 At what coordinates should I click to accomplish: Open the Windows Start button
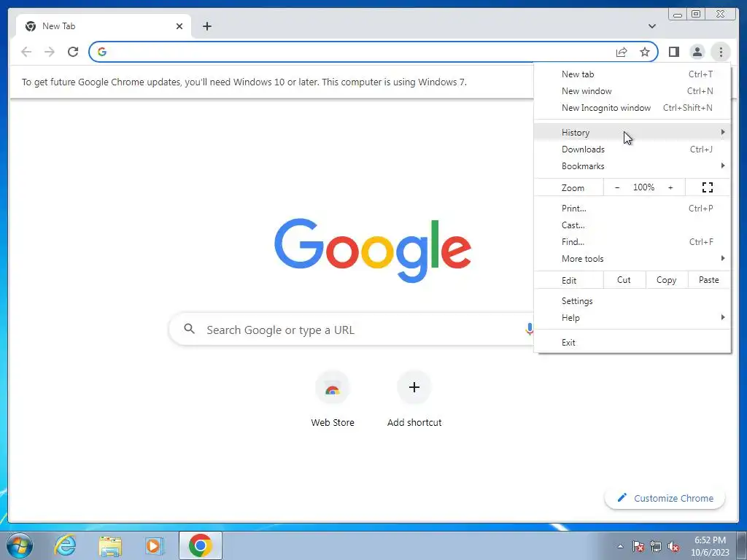click(x=20, y=545)
